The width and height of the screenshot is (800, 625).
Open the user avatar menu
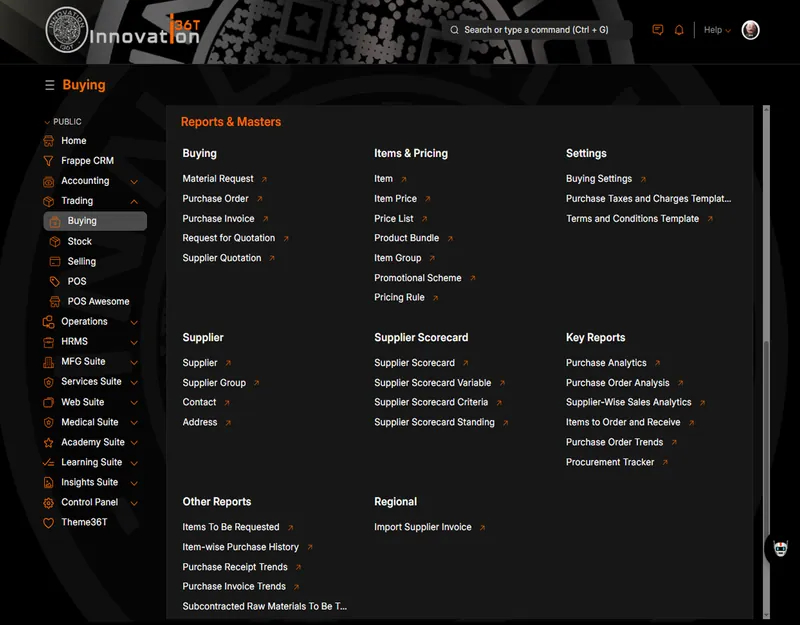pos(750,30)
